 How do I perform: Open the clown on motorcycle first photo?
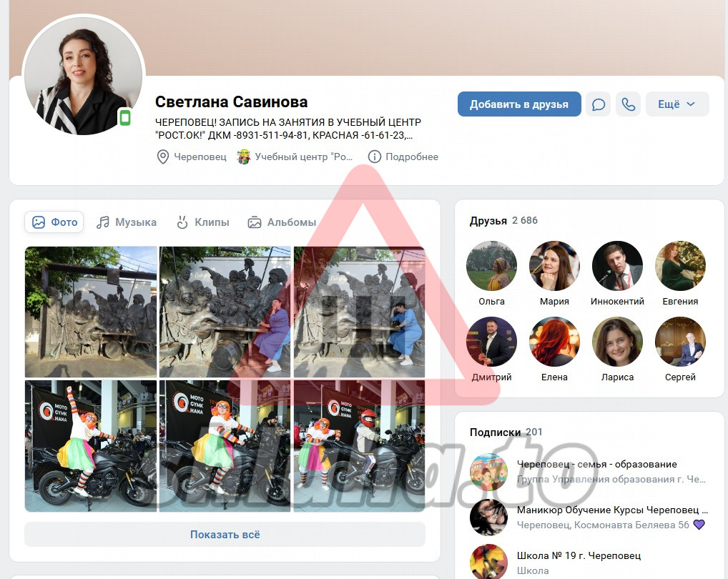tap(91, 446)
